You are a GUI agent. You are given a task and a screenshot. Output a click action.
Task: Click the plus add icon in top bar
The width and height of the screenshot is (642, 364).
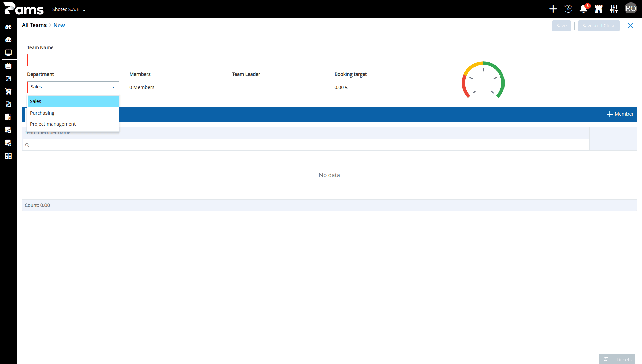pyautogui.click(x=553, y=9)
